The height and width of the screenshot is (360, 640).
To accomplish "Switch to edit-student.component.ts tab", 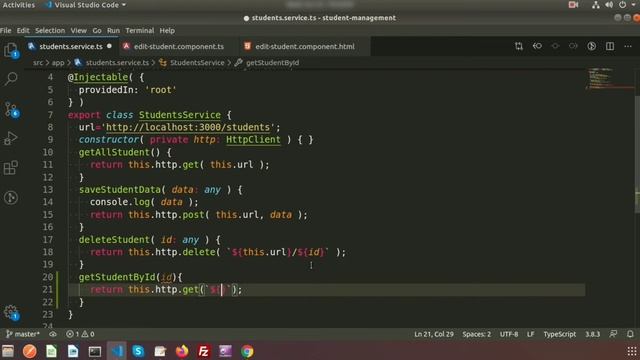I will tap(179, 47).
